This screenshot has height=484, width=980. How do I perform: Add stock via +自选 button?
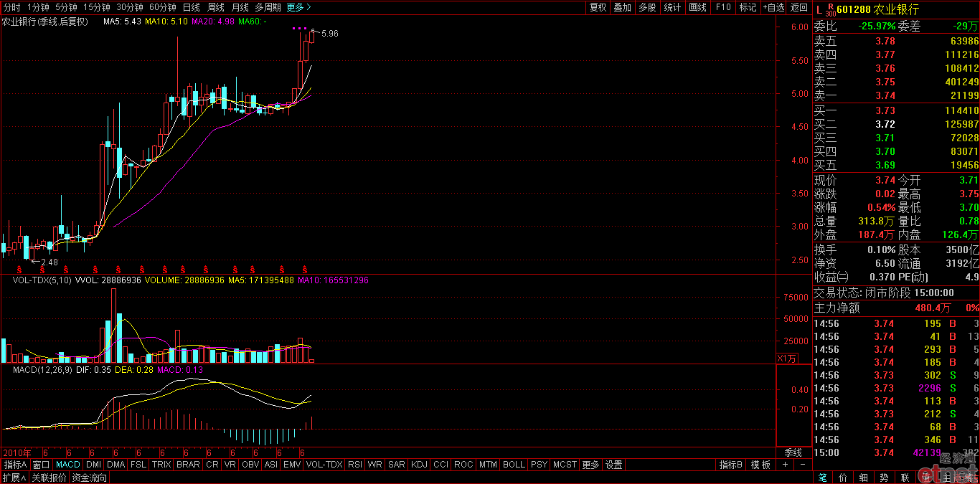[773, 7]
